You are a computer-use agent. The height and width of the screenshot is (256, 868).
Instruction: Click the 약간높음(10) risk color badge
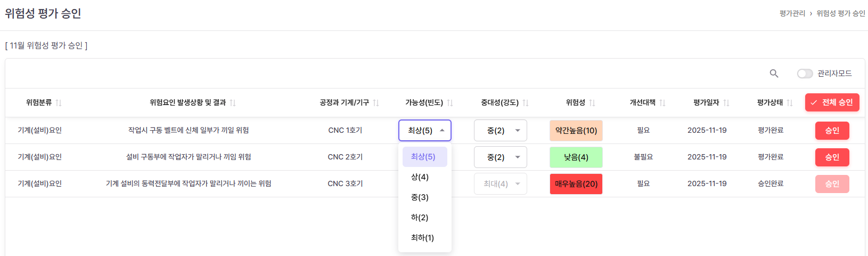click(576, 131)
